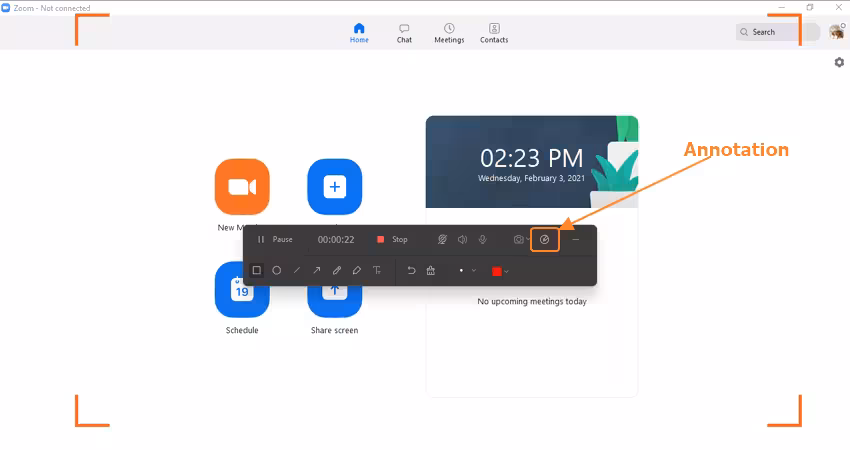The height and width of the screenshot is (450, 850).
Task: Select the rectangle annotation tool
Action: [256, 270]
